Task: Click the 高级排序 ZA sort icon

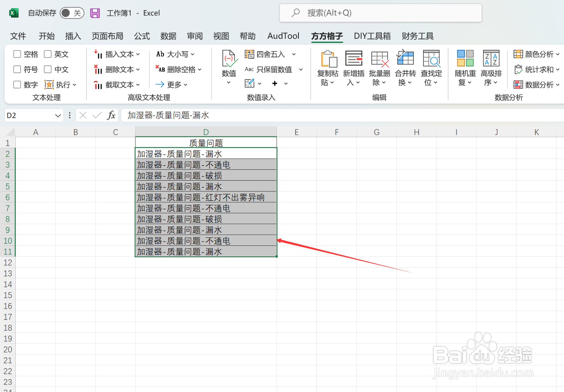Action: [491, 58]
